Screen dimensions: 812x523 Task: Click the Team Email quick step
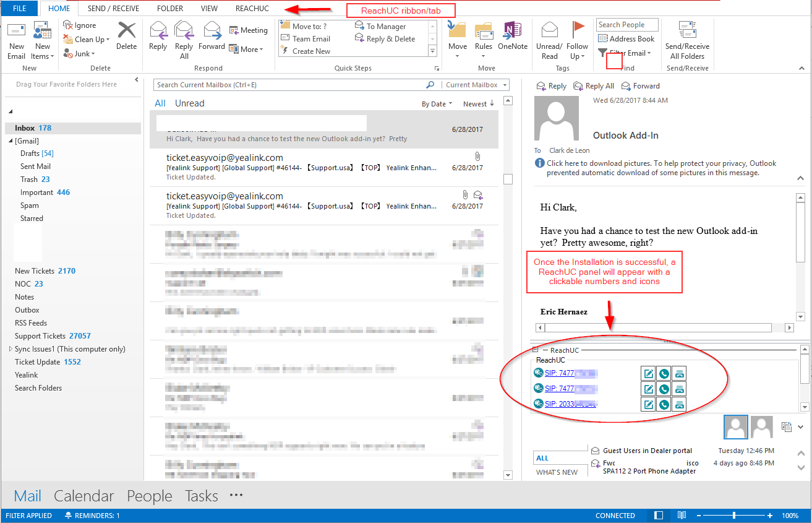pos(306,38)
